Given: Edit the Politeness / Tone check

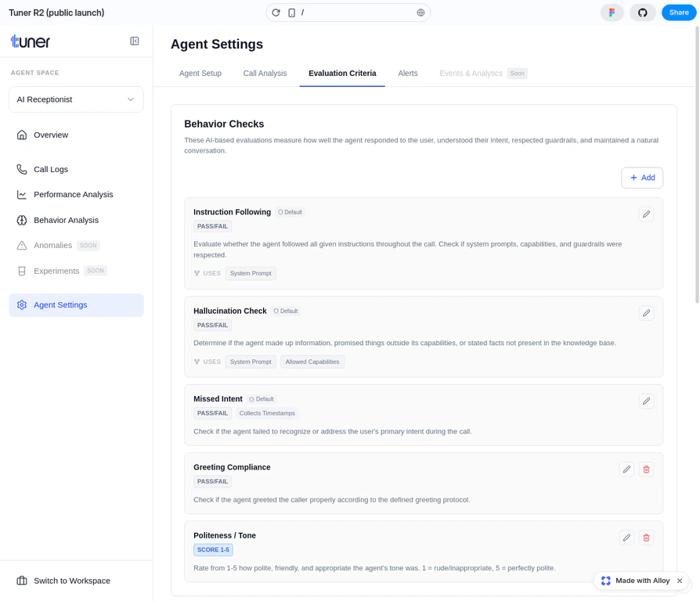Looking at the screenshot, I should click(x=626, y=538).
